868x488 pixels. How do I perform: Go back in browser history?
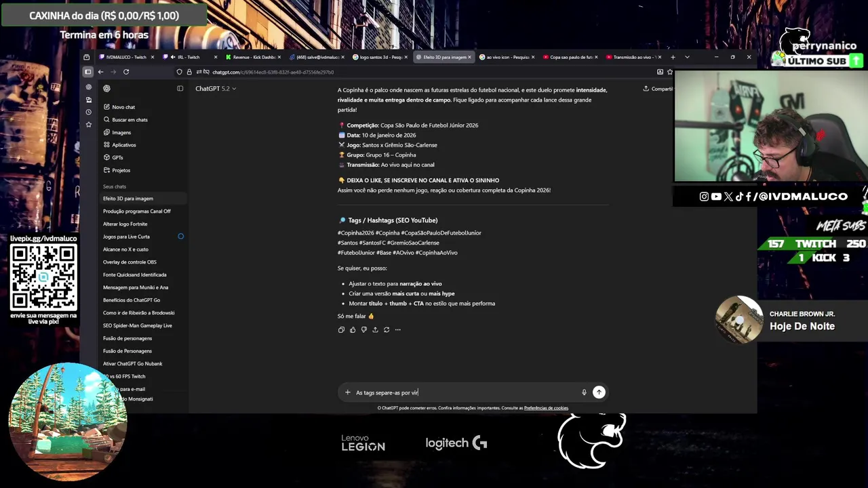[100, 72]
